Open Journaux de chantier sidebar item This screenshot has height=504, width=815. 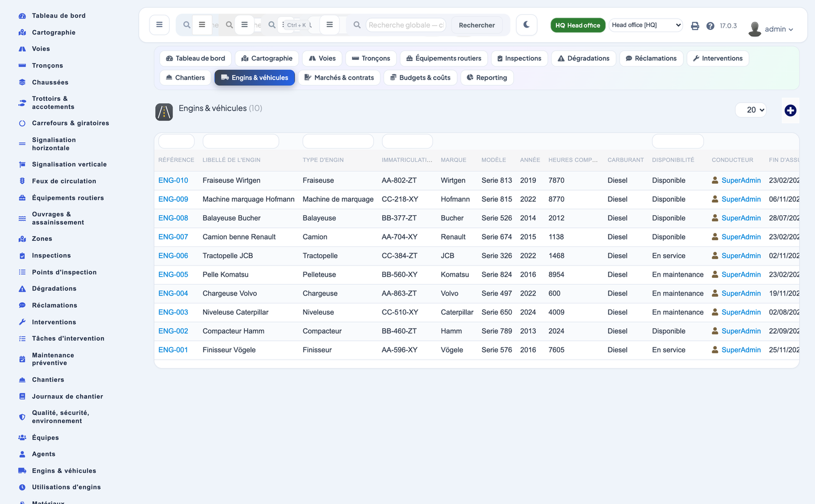pyautogui.click(x=68, y=396)
